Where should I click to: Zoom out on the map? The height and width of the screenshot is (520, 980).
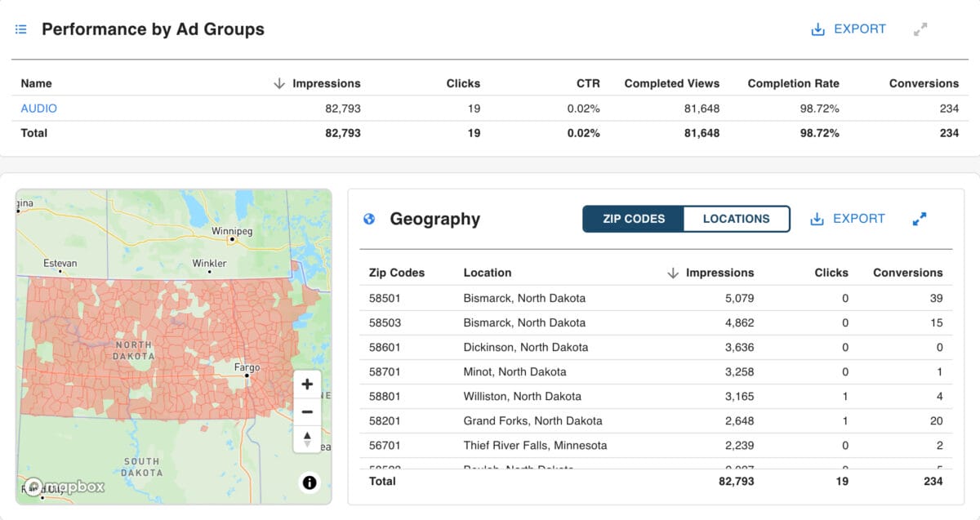[307, 411]
